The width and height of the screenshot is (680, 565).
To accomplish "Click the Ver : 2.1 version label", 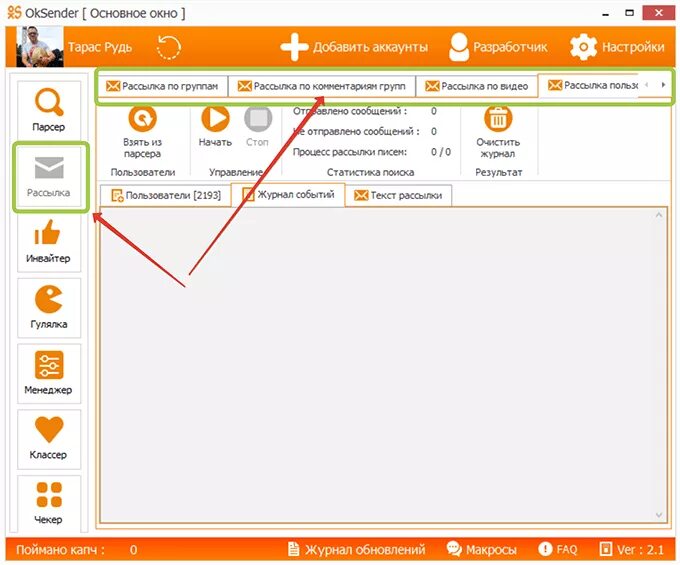I will [632, 549].
